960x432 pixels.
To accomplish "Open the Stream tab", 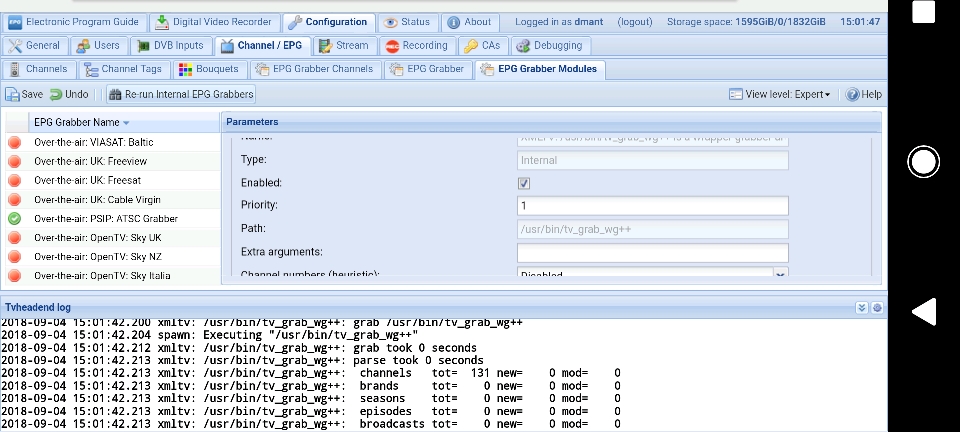I will (x=345, y=45).
